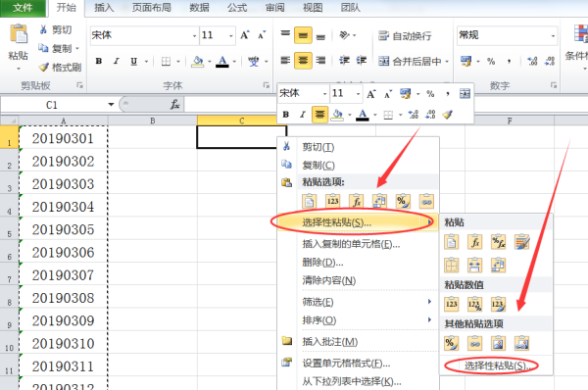Open the 文件 File tab
Image resolution: width=588 pixels, height=390 pixels.
[23, 8]
